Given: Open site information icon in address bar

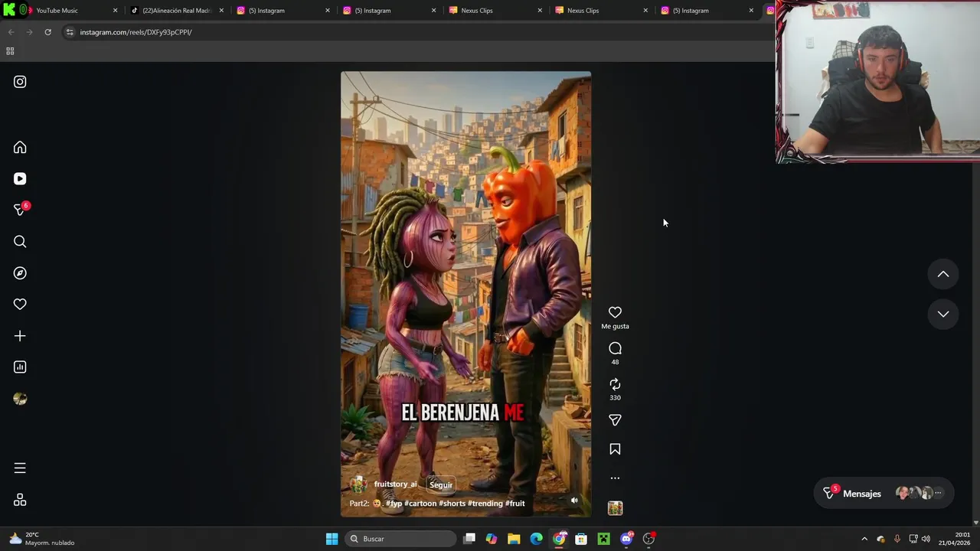Looking at the screenshot, I should pos(70,32).
